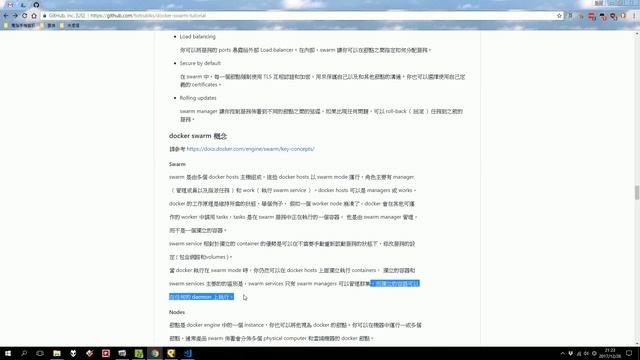Open the yellow app icon in taskbar
This screenshot has width=640, height=360.
tap(171, 353)
